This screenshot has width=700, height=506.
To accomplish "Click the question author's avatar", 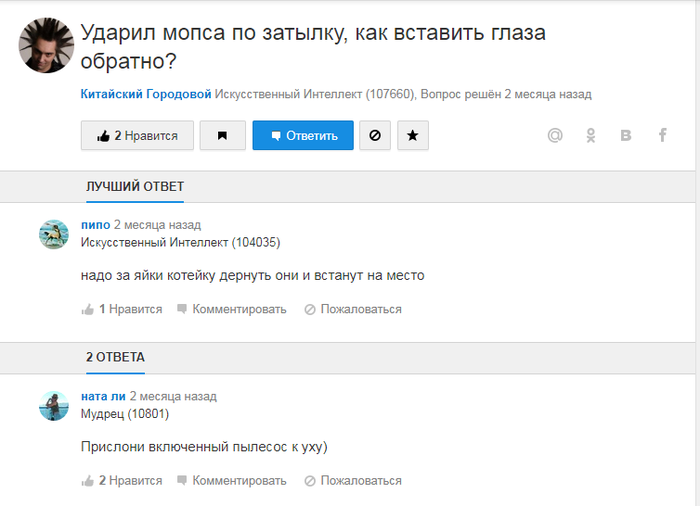I will (44, 47).
